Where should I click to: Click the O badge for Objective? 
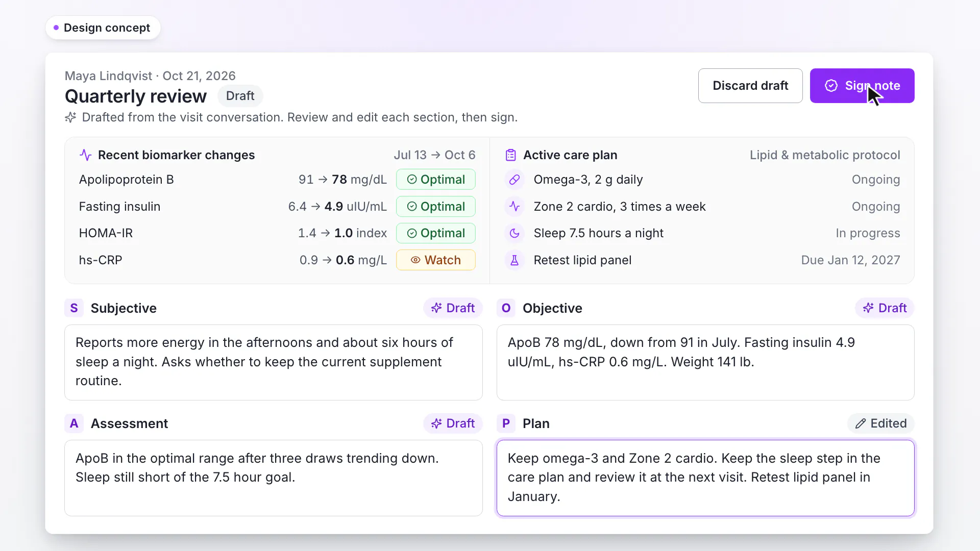(x=506, y=308)
